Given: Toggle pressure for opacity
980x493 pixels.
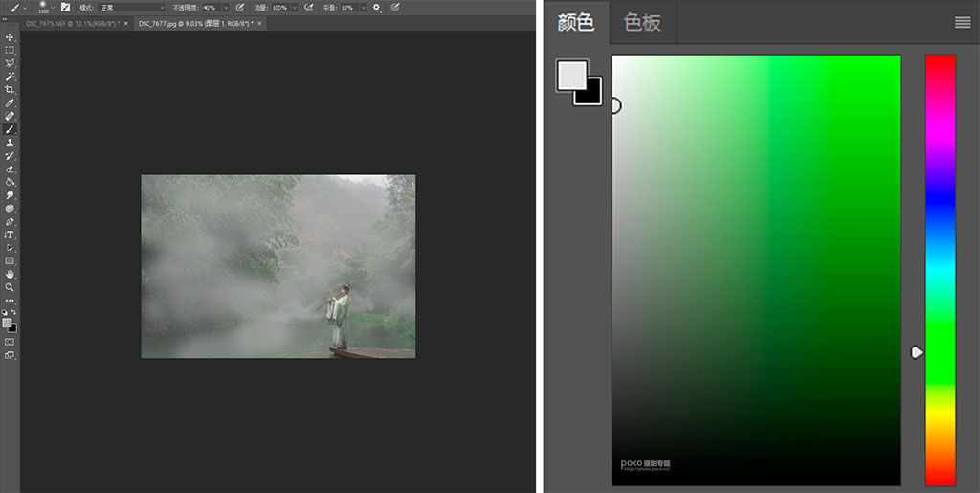Looking at the screenshot, I should (240, 8).
